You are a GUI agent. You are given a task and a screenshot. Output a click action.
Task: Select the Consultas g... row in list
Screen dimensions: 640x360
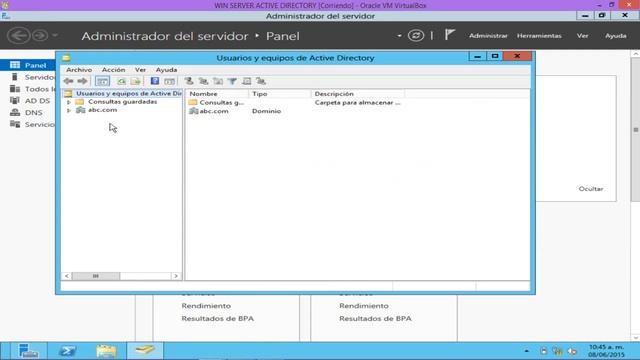tap(216, 102)
